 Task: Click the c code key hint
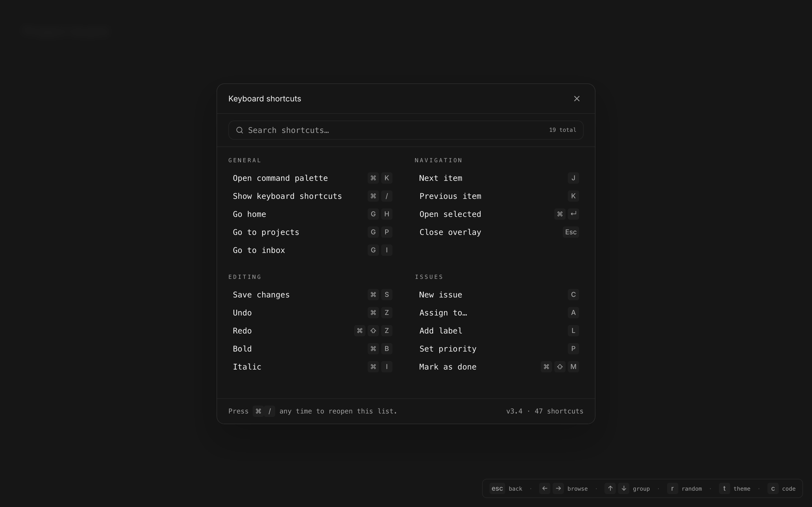(773, 488)
